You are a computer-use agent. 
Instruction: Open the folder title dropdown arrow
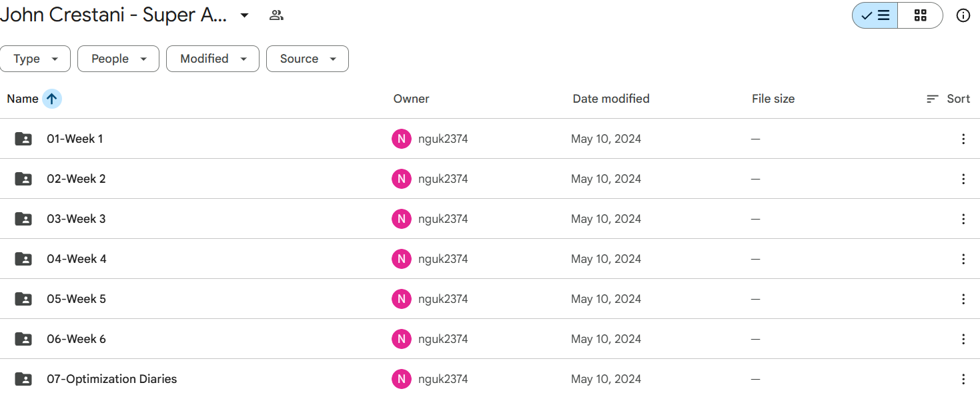click(245, 15)
